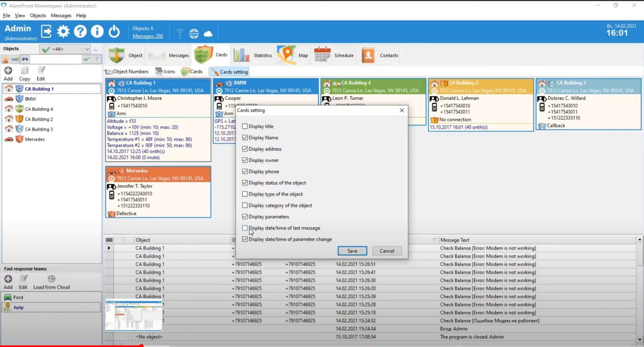Click the antenna signal status icon
The image size is (644, 347).
[179, 34]
